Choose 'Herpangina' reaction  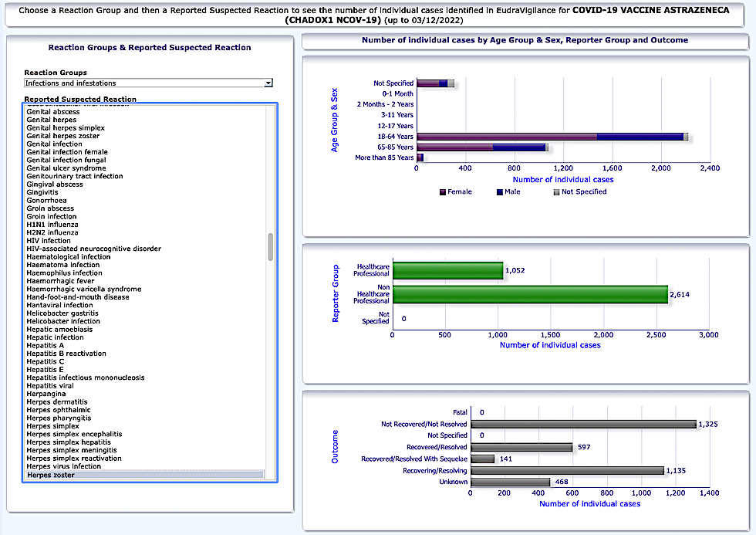[x=46, y=394]
